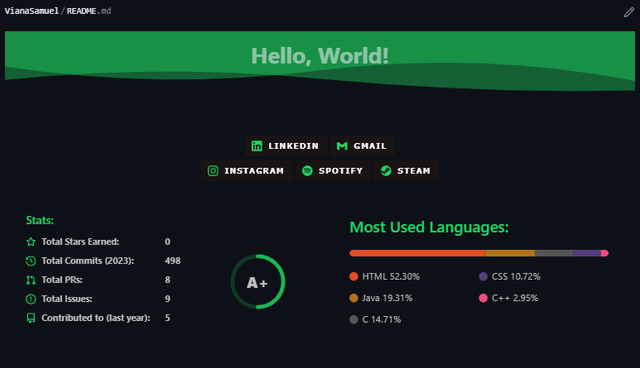This screenshot has height=368, width=640.
Task: Open the Instagram badge
Action: click(x=247, y=171)
